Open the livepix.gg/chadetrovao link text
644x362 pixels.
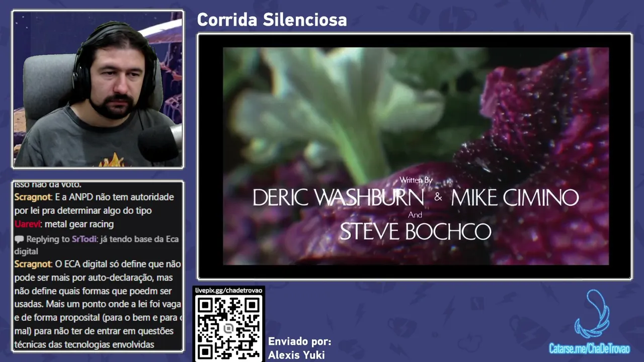pyautogui.click(x=228, y=291)
